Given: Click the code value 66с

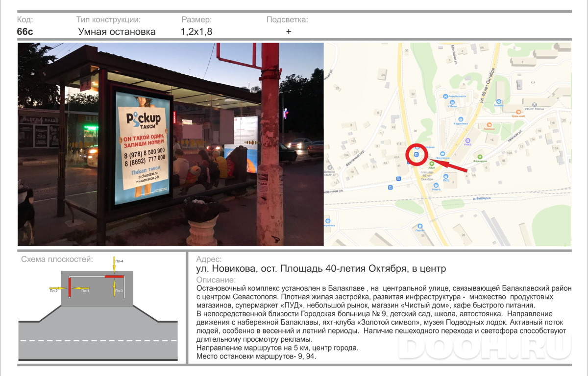Looking at the screenshot, I should 24,32.
